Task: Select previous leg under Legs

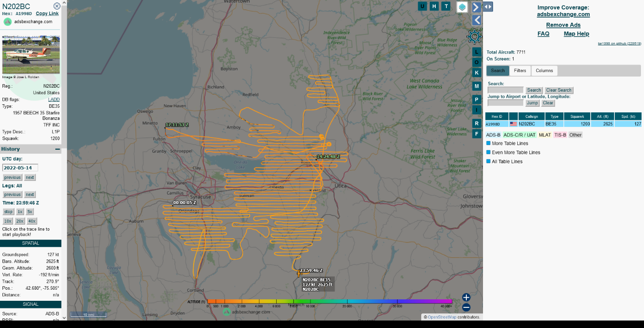Action: (13, 194)
